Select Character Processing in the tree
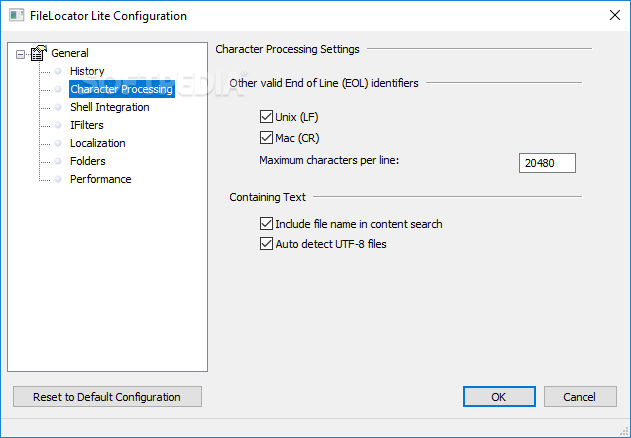The width and height of the screenshot is (631, 438). tap(122, 89)
